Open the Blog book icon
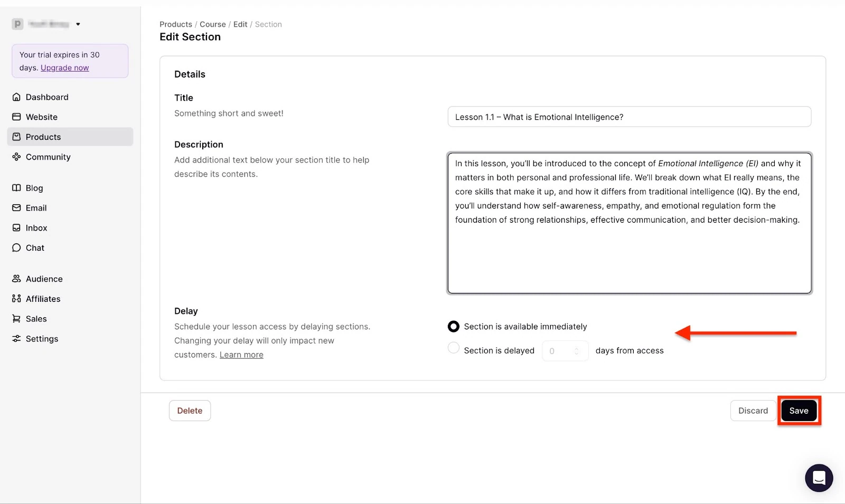This screenshot has width=845, height=504. click(16, 188)
